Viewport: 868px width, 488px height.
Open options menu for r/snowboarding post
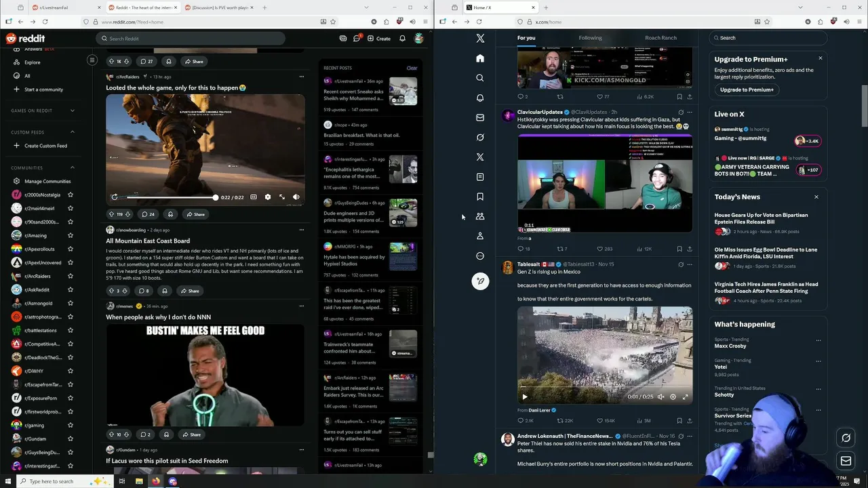pos(302,230)
